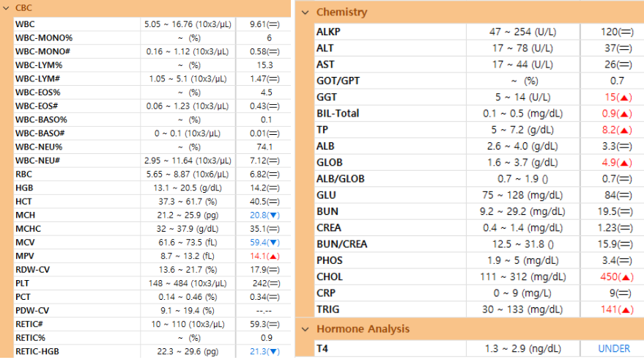Image resolution: width=644 pixels, height=360 pixels.
Task: Click the blue down-arrow on MCV result
Action: [273, 243]
